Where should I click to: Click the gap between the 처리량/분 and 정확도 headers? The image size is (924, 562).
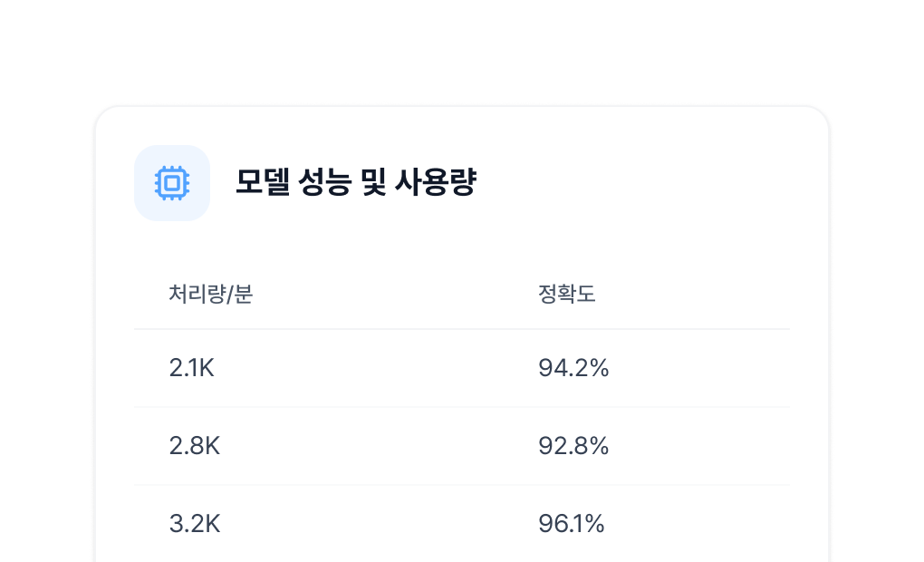tap(390, 295)
